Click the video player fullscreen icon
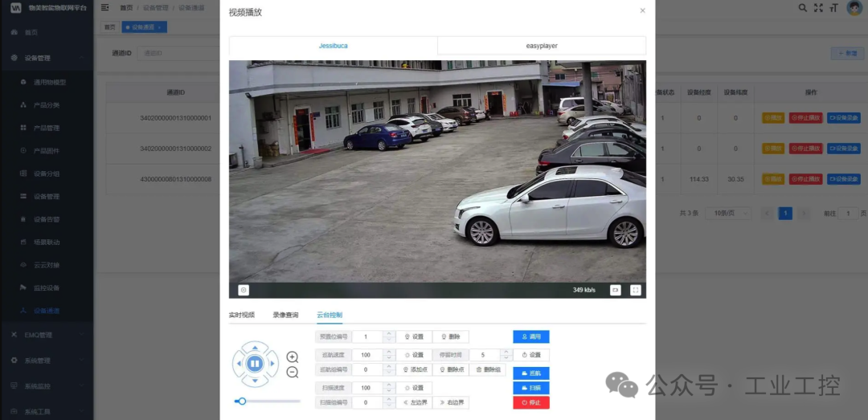The height and width of the screenshot is (420, 868). (x=636, y=290)
